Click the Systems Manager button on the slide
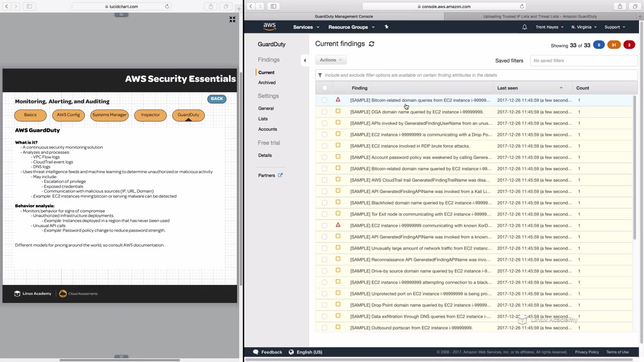This screenshot has width=644, height=362. 109,115
